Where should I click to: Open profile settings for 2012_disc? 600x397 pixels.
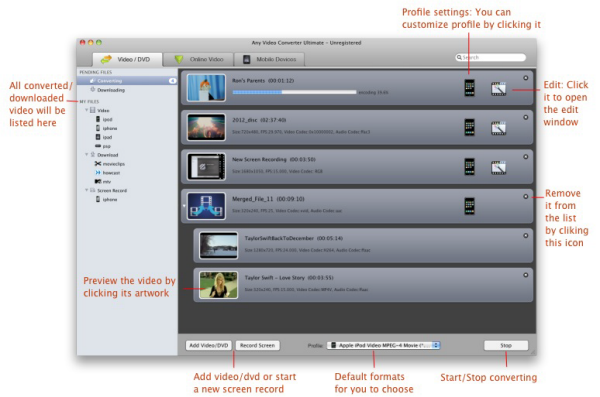click(x=469, y=127)
